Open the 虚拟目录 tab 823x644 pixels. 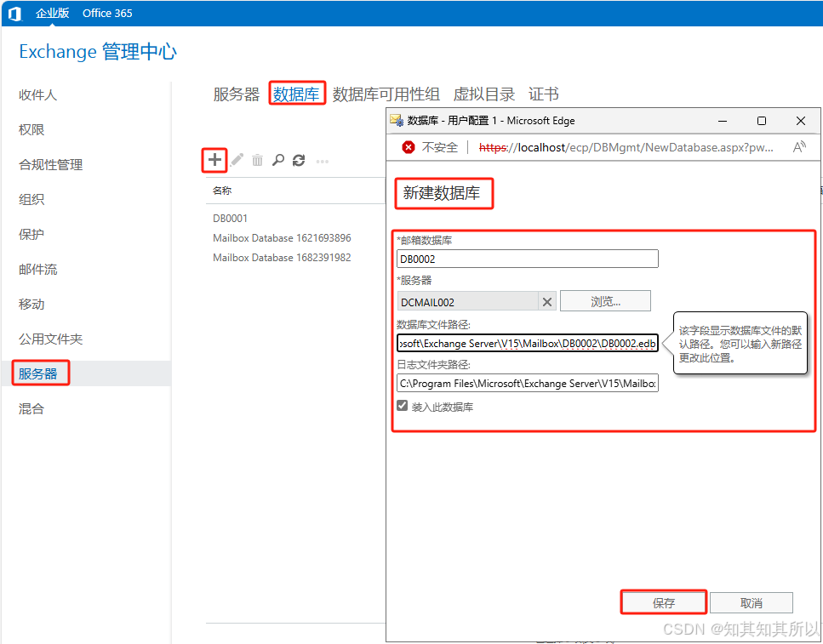click(484, 94)
